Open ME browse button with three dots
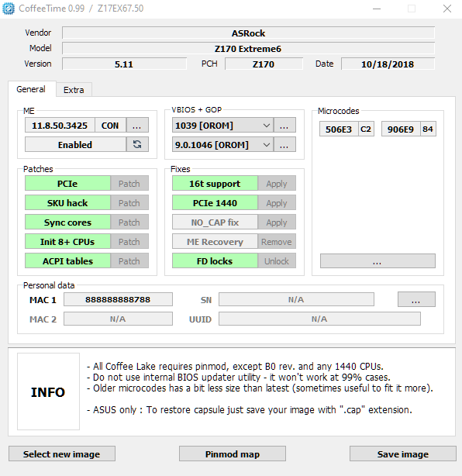 click(x=137, y=125)
